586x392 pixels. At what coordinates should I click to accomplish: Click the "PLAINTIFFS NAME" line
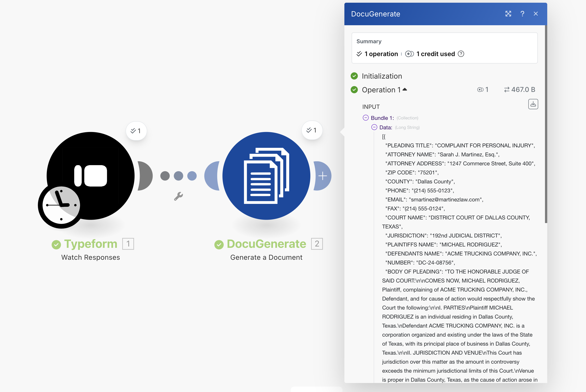[x=444, y=244]
